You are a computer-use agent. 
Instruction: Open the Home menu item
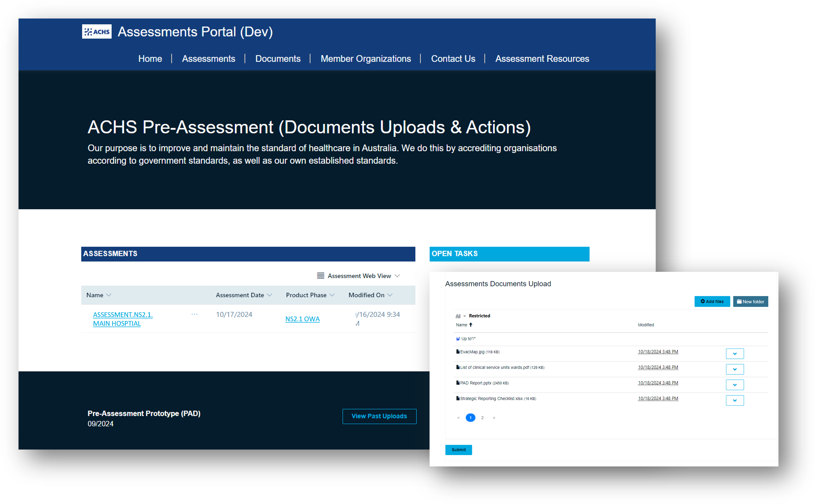pyautogui.click(x=150, y=59)
